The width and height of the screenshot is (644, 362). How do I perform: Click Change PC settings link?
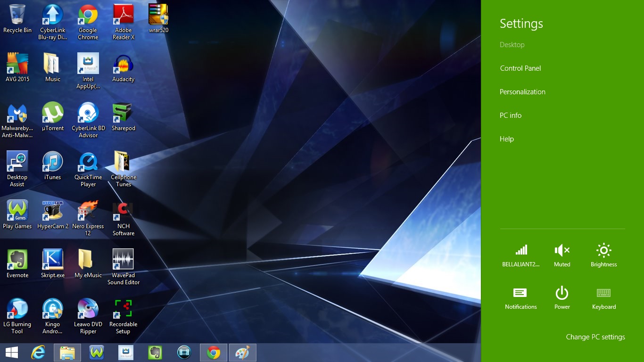click(595, 337)
